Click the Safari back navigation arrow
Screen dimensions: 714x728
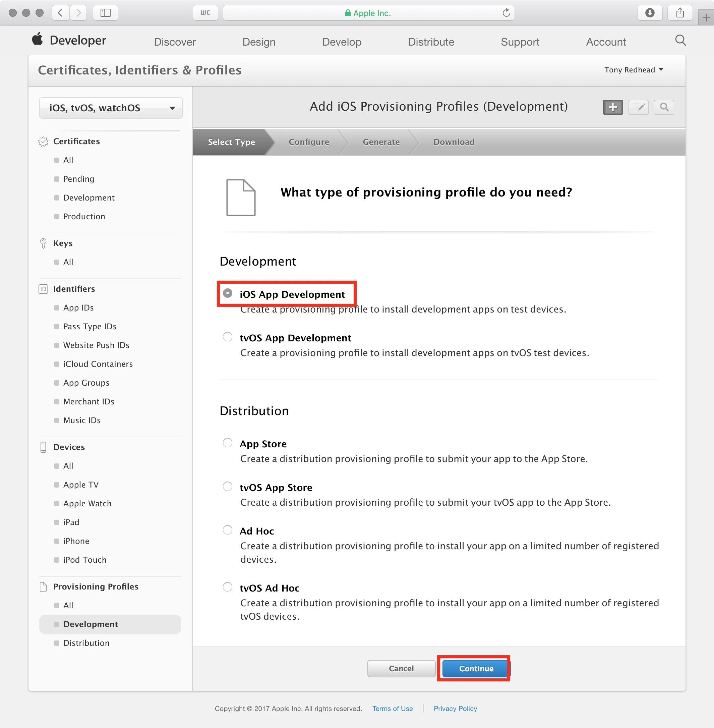61,13
